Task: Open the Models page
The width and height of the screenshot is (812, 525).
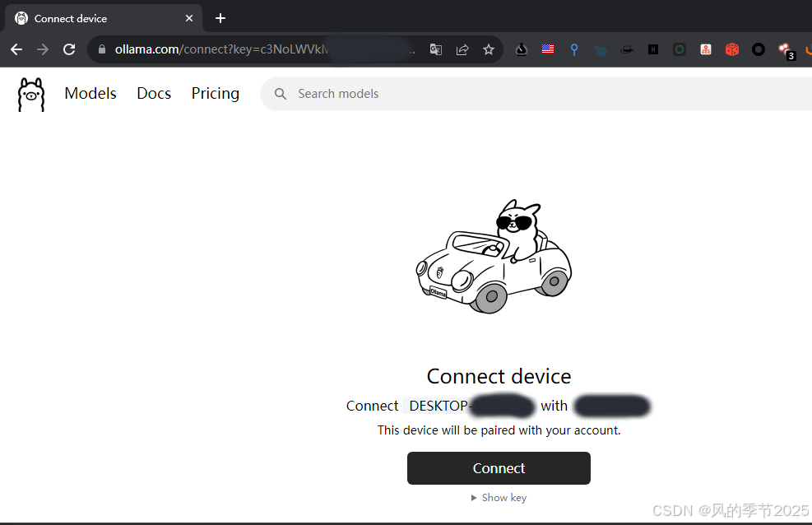Action: point(90,93)
